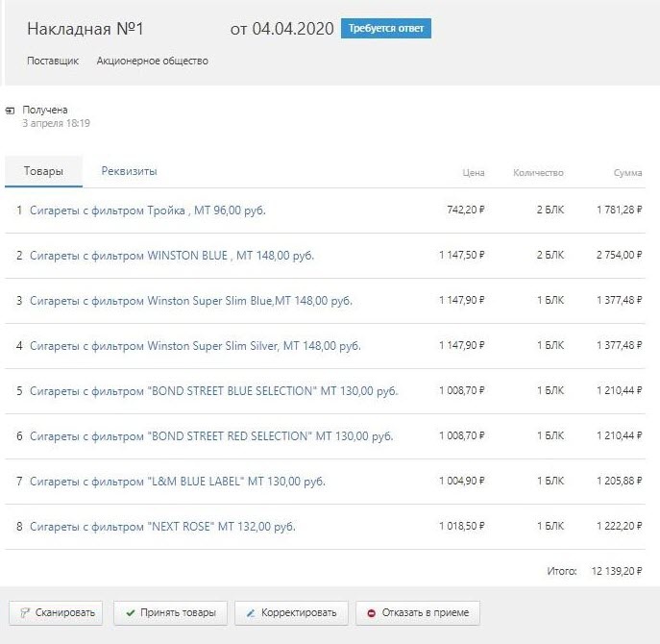The image size is (660, 644).
Task: Select the Товары tab
Action: pyautogui.click(x=44, y=171)
